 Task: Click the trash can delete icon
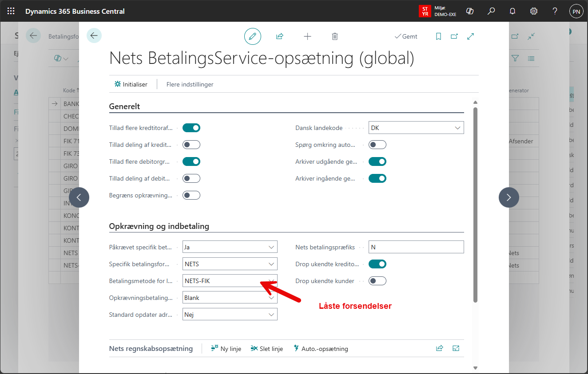coord(335,36)
